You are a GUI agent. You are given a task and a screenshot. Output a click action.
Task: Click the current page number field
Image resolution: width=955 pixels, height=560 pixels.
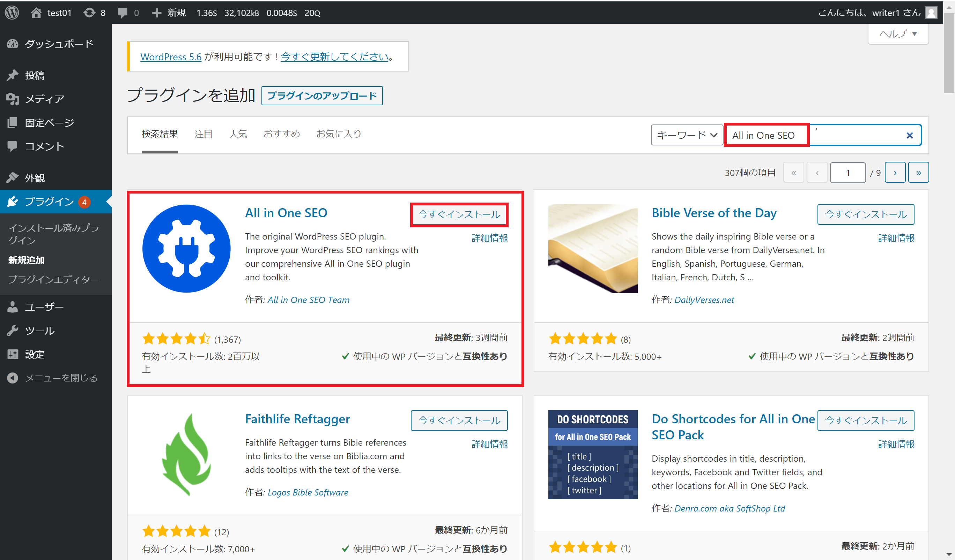click(x=847, y=173)
